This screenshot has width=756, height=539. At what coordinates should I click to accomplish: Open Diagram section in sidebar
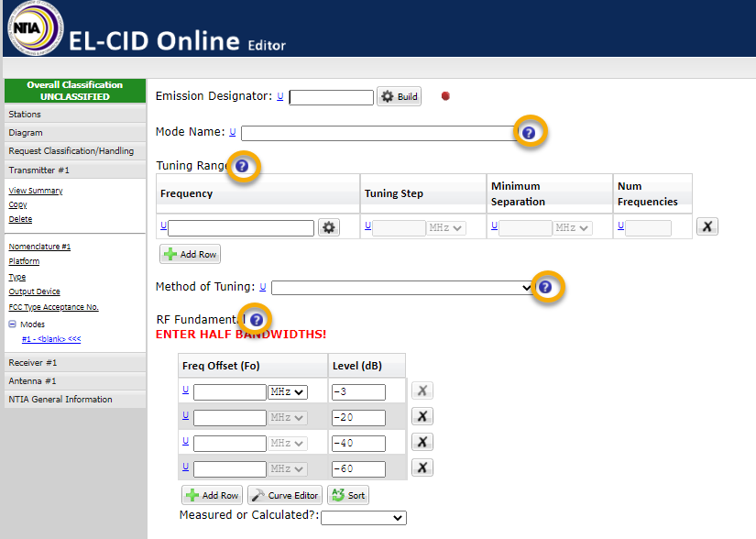75,133
